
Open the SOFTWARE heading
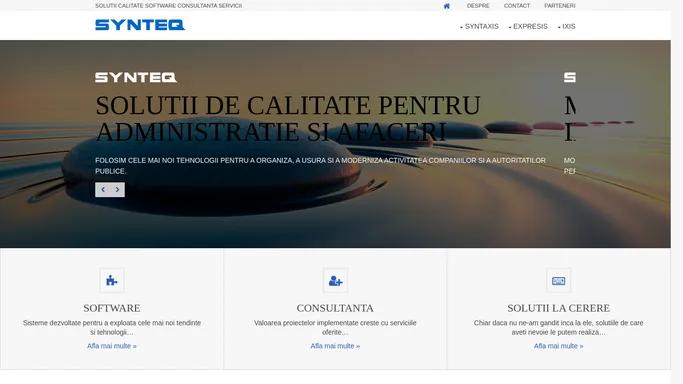coord(112,308)
